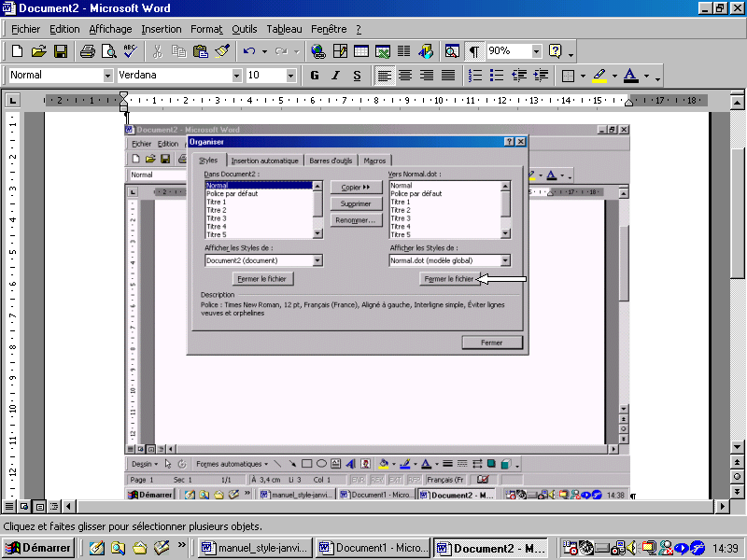Expand the undo history arrow
Image resolution: width=747 pixels, height=560 pixels.
click(264, 51)
